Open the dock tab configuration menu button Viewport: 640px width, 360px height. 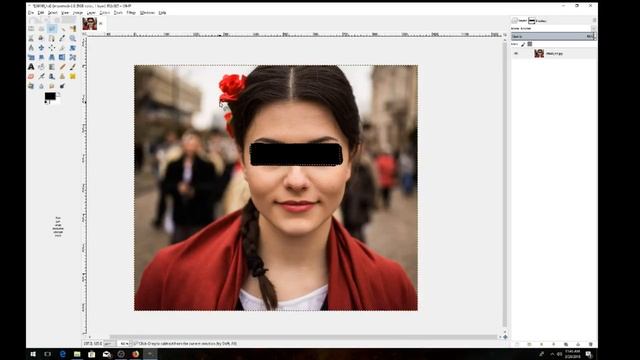pos(594,20)
